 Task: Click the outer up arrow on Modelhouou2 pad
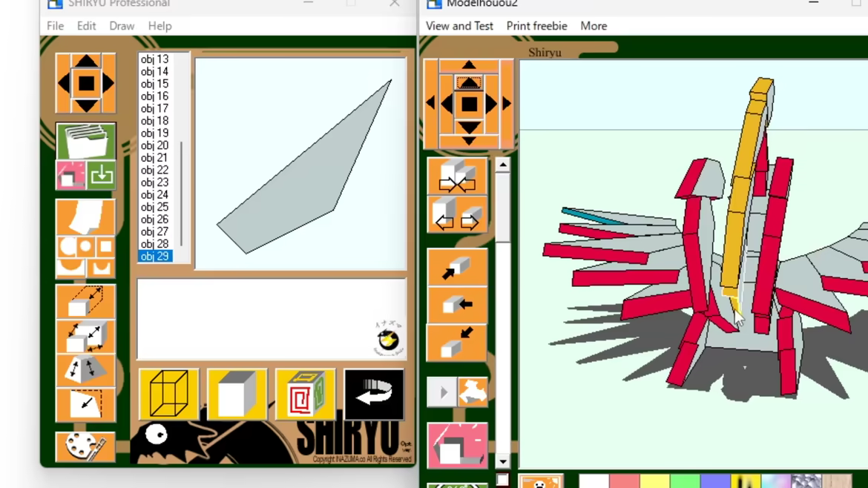coord(469,65)
